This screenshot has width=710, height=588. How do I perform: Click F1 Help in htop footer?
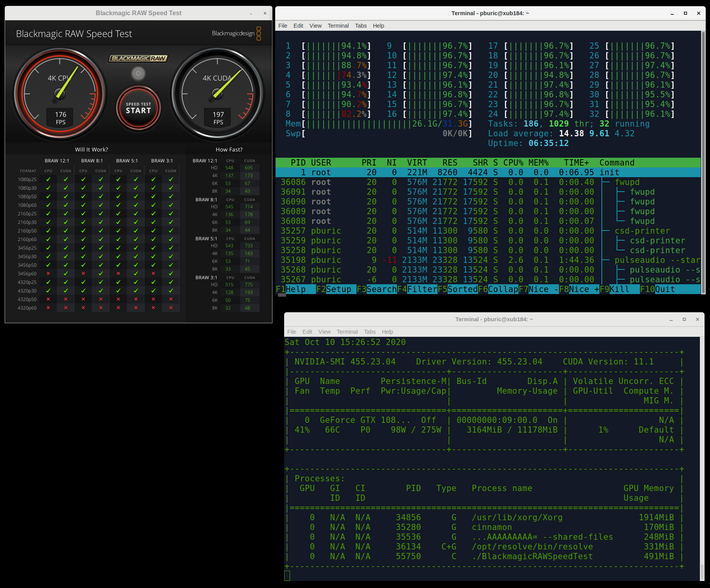pyautogui.click(x=295, y=289)
